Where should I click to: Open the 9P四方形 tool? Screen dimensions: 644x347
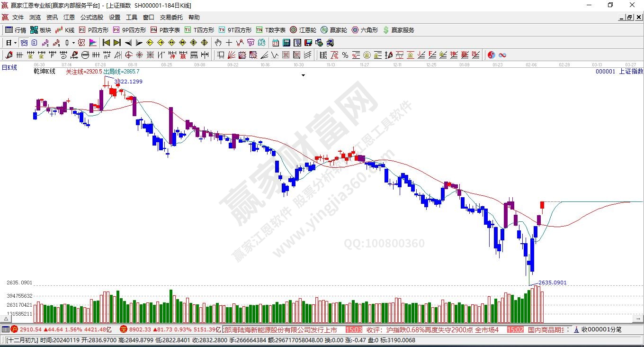point(129,30)
